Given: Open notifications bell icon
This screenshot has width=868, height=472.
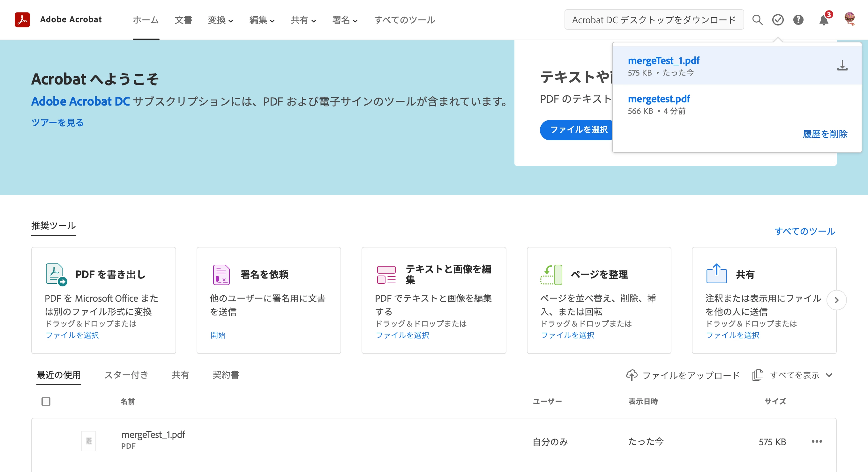Looking at the screenshot, I should tap(824, 20).
